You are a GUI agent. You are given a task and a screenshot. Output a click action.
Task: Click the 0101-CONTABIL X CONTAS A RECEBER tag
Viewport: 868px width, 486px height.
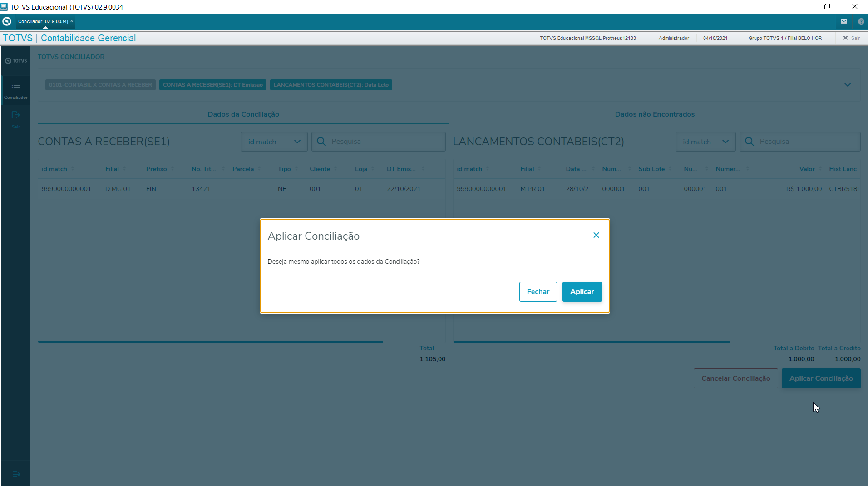100,85
